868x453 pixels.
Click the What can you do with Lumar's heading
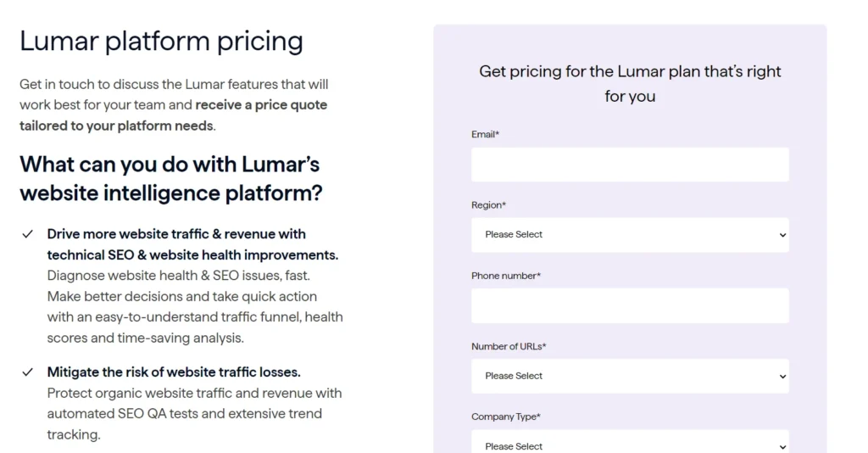(x=171, y=178)
